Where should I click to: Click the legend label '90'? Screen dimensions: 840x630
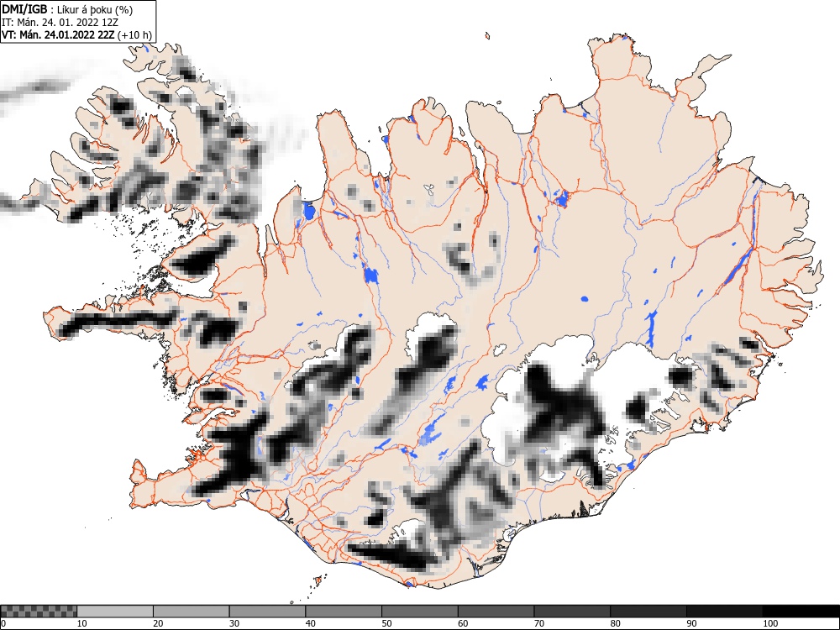coord(690,623)
